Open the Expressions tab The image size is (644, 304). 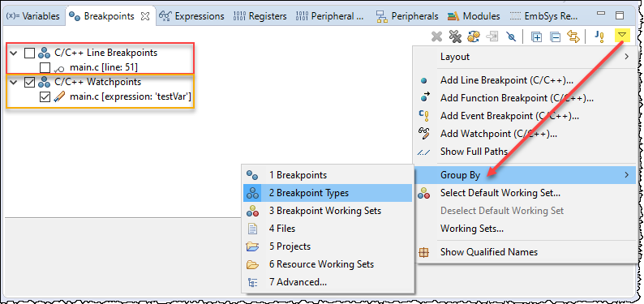point(191,16)
